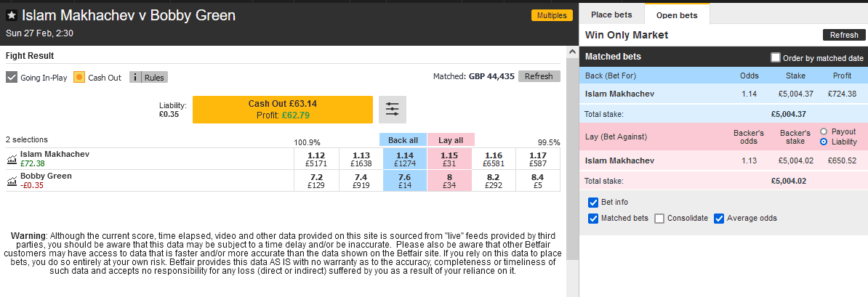Click Islam Makhachev in the Back matched bets row
The image size is (868, 297).
point(619,94)
